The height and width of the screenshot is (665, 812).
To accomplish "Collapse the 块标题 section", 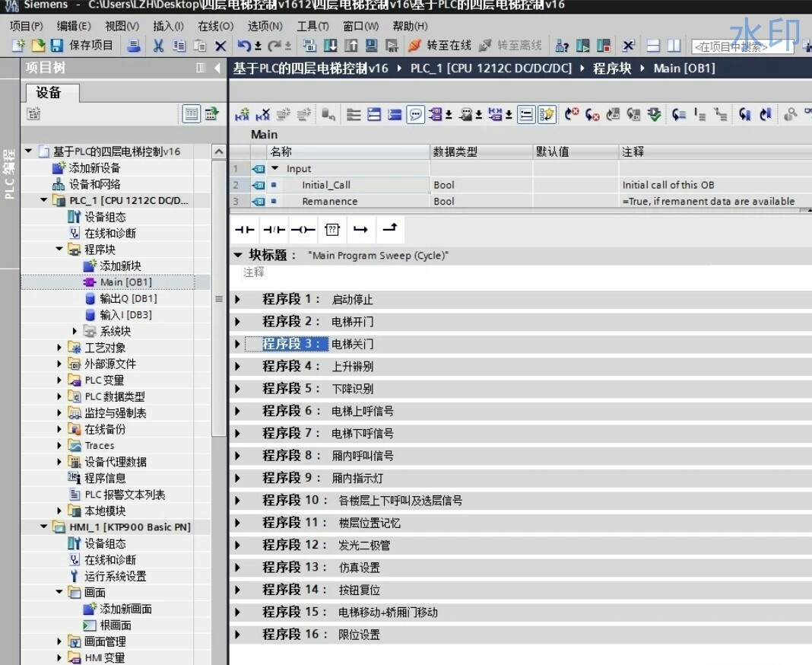I will point(238,255).
